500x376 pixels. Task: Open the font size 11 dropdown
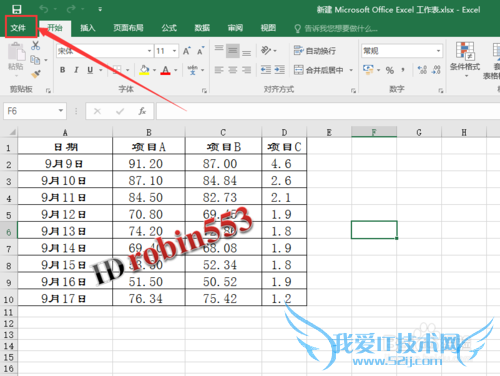[174, 51]
